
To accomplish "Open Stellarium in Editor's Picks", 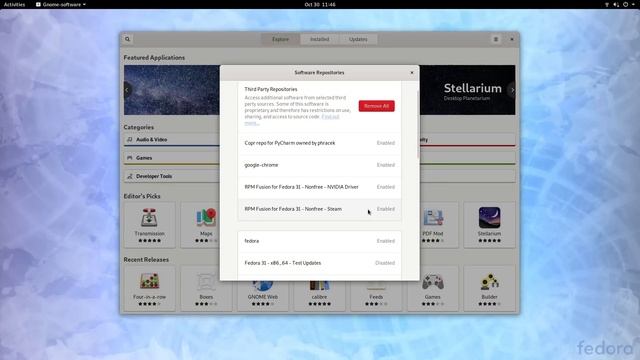I will 489,225.
